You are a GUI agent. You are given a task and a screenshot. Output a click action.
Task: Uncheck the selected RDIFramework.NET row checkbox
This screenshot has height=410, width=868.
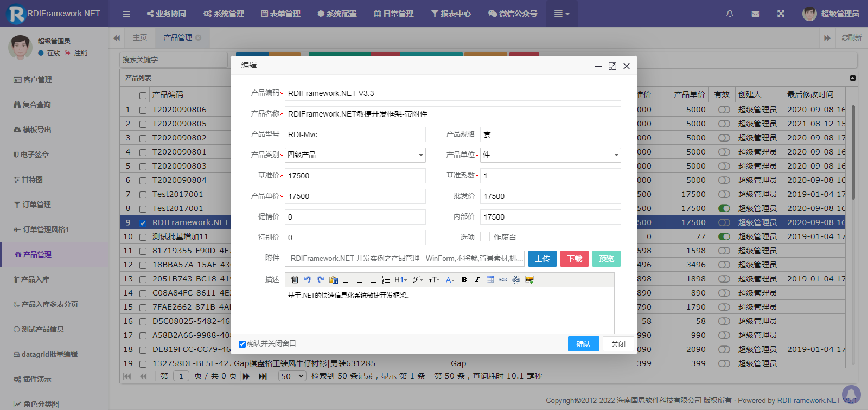[143, 223]
